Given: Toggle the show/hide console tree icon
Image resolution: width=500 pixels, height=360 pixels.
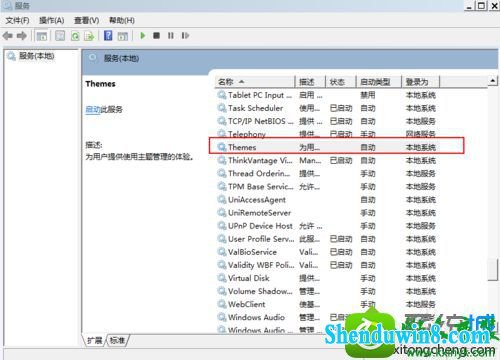Looking at the screenshot, I should click(42, 36).
